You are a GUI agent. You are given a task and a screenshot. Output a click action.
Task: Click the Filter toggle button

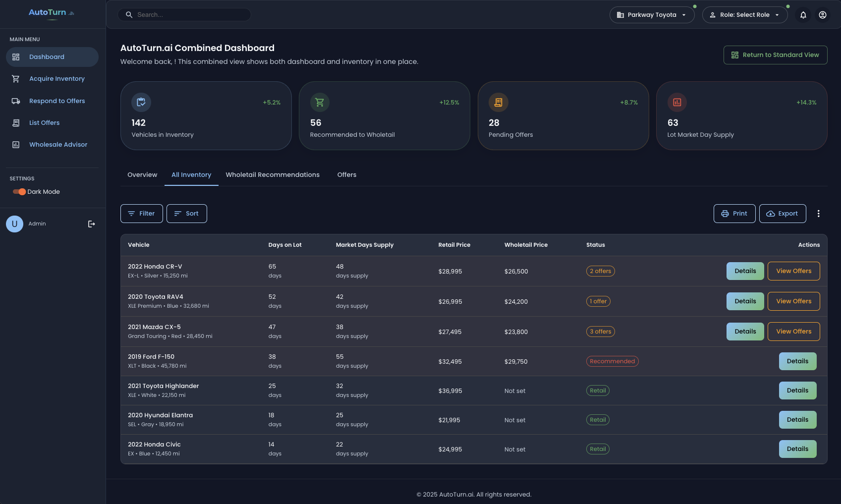tap(141, 213)
